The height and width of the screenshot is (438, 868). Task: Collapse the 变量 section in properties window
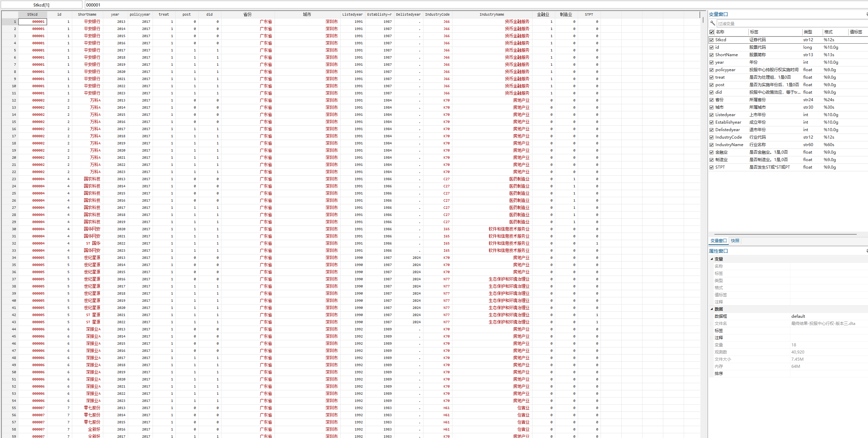click(712, 259)
